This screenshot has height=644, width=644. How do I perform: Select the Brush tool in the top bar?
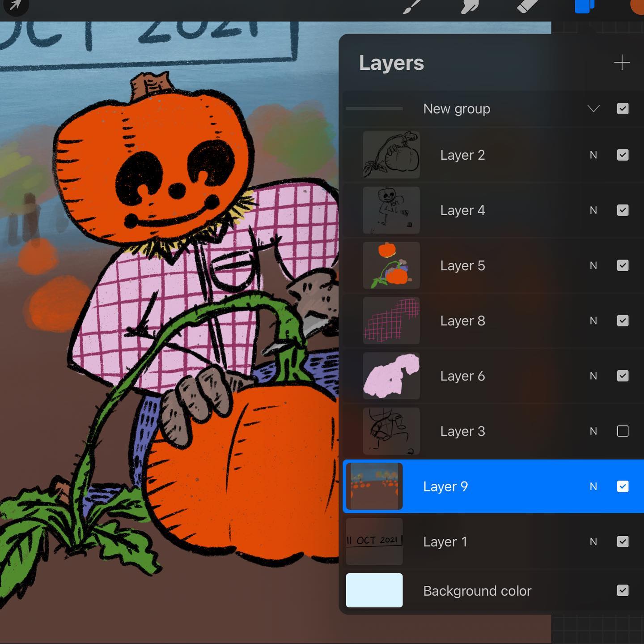pos(412,6)
